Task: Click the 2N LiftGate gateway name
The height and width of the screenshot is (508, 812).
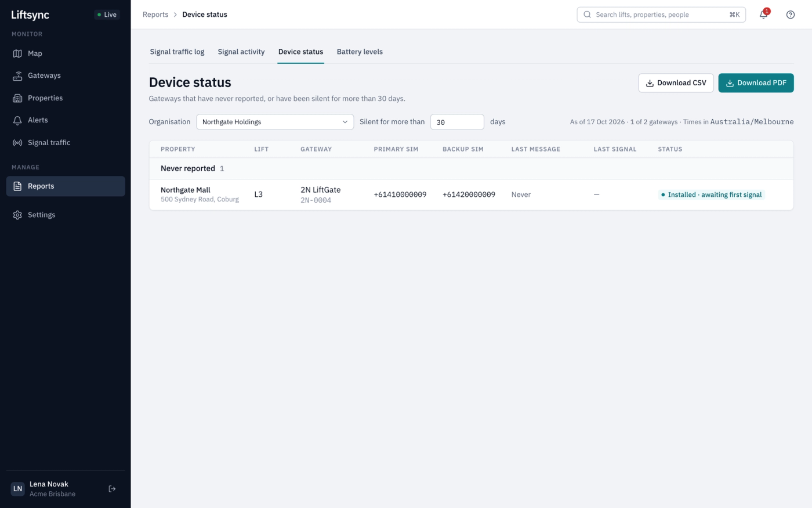Action: 321,190
